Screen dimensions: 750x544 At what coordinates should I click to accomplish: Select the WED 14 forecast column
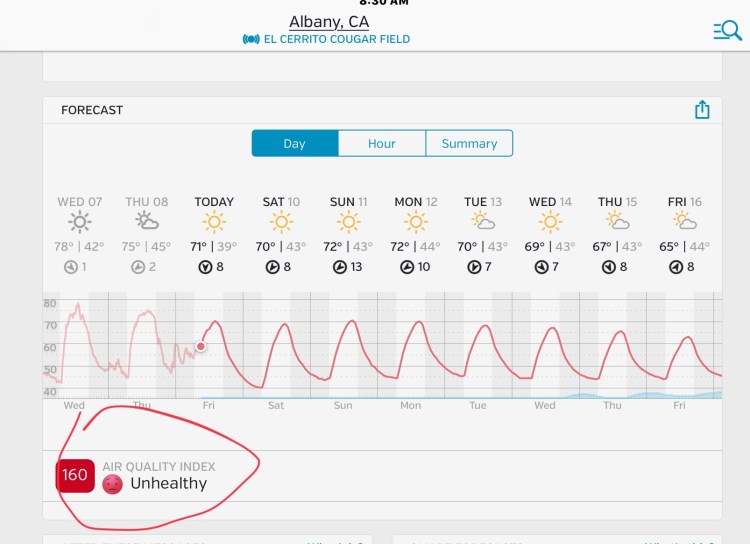tap(550, 235)
